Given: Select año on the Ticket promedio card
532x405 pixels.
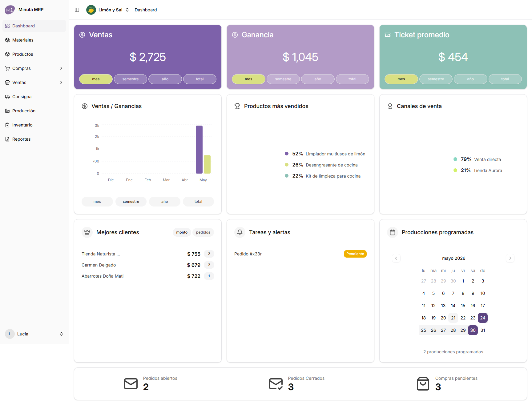Looking at the screenshot, I should coord(470,79).
